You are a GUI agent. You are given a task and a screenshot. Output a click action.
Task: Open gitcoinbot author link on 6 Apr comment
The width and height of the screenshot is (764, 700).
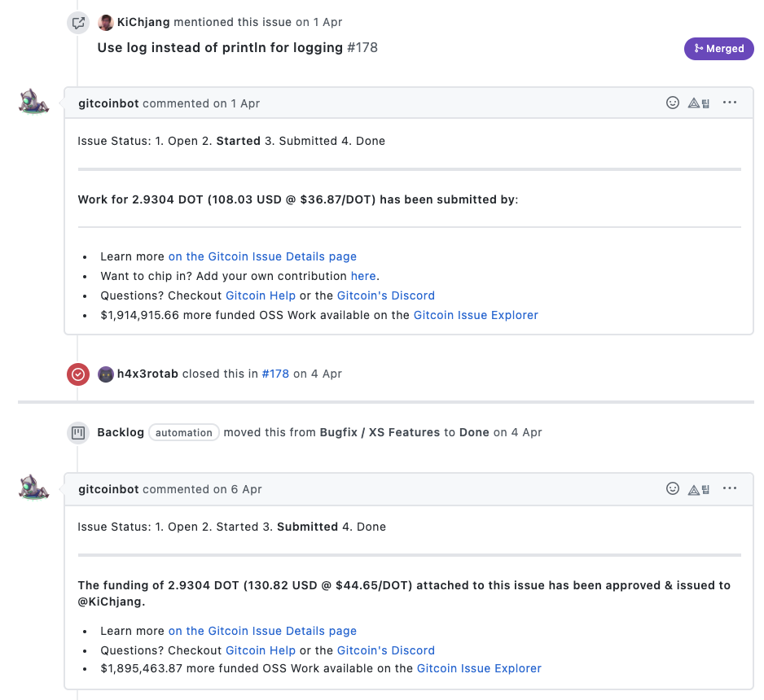click(x=108, y=489)
